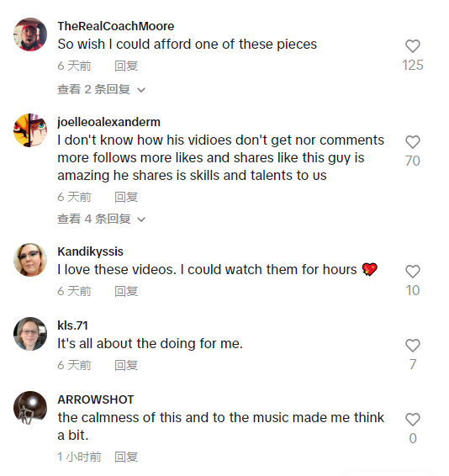View Kandikyssis's profile avatar
The width and height of the screenshot is (449, 476).
coord(30,260)
